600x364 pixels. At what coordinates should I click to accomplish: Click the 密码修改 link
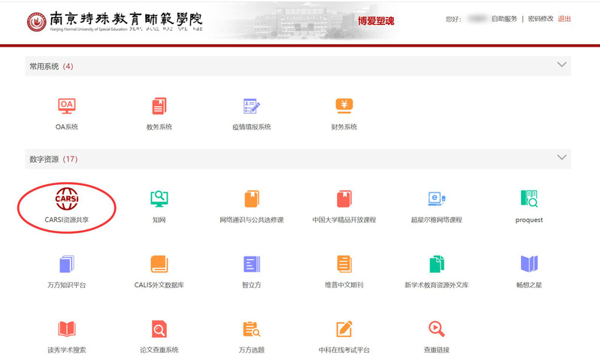coord(539,19)
